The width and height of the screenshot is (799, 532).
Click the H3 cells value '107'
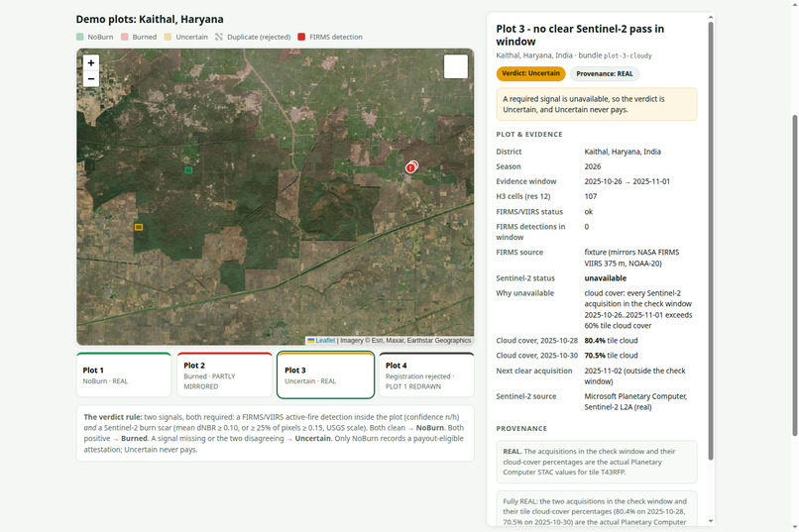(x=591, y=196)
